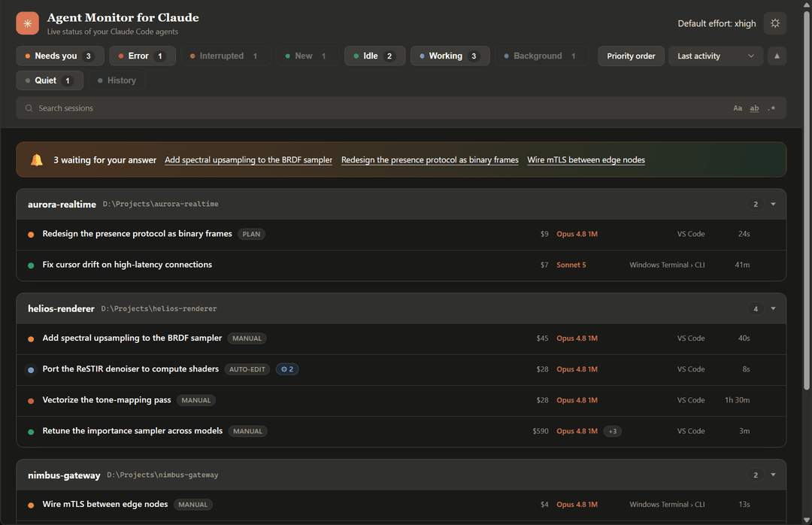The width and height of the screenshot is (812, 525).
Task: Open theme settings via the sun icon
Action: (774, 23)
